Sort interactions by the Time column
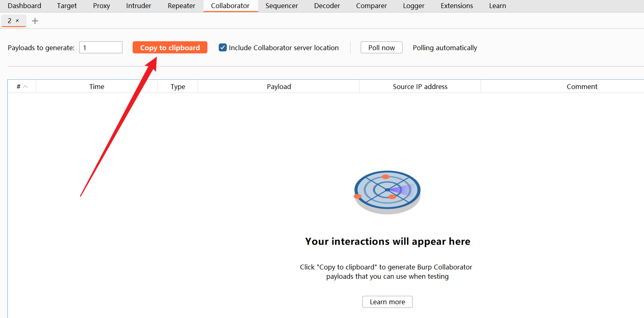The image size is (644, 318). pos(97,87)
